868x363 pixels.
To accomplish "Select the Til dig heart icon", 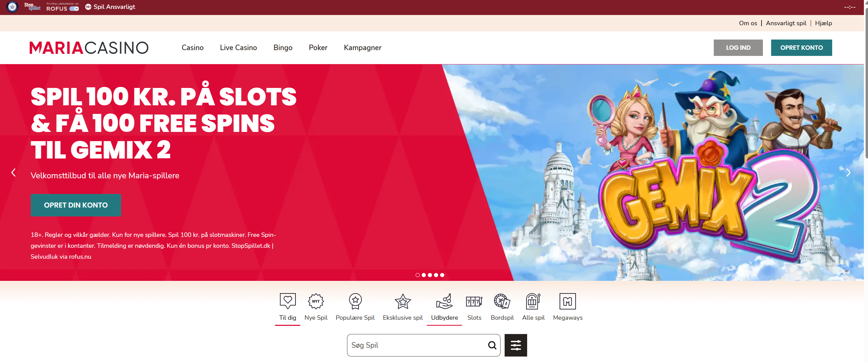I will coord(288,301).
